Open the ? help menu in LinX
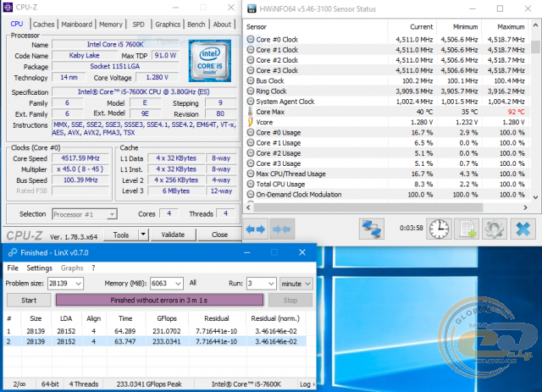 [93, 268]
